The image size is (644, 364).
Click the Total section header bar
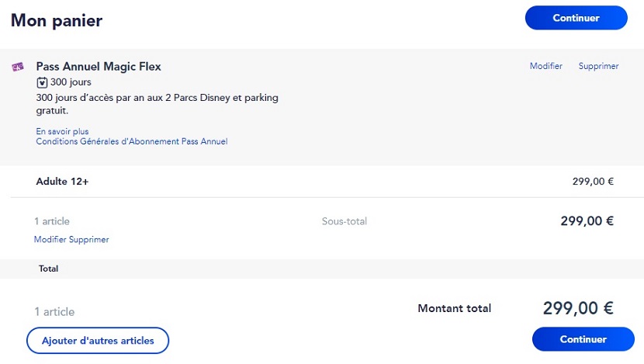[322, 269]
